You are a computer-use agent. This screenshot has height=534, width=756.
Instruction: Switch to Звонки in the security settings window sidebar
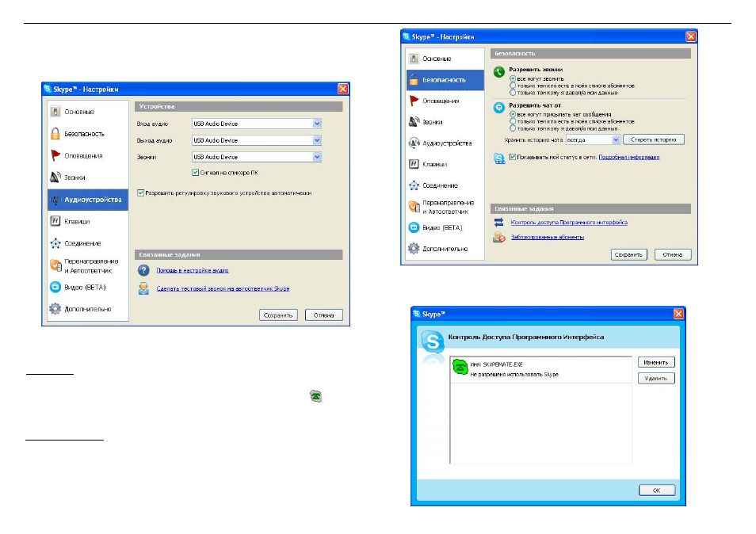click(x=445, y=122)
